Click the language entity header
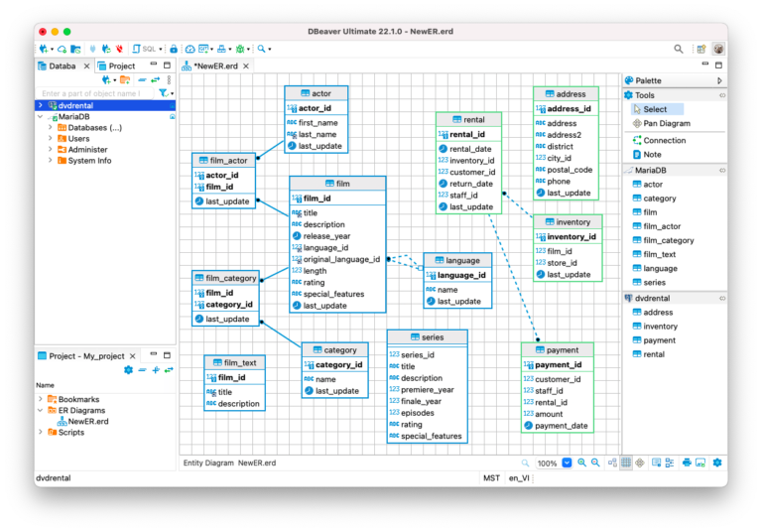 [x=457, y=260]
